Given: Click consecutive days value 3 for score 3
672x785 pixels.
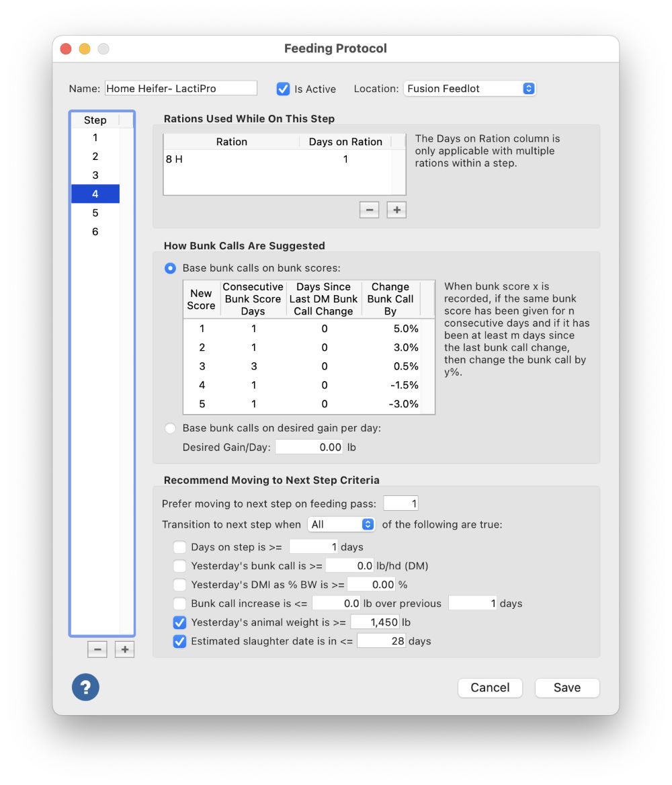Looking at the screenshot, I should [x=254, y=366].
